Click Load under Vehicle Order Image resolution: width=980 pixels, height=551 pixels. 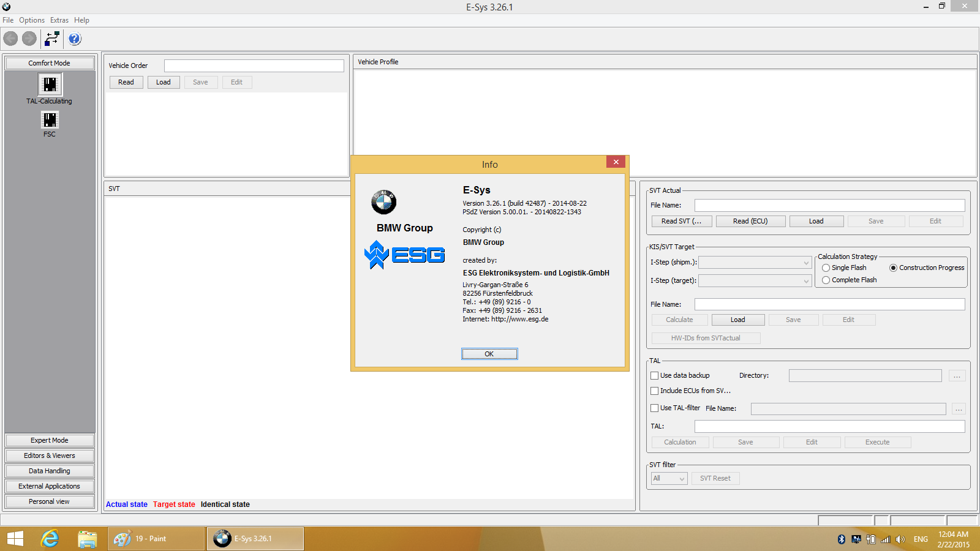(x=164, y=82)
